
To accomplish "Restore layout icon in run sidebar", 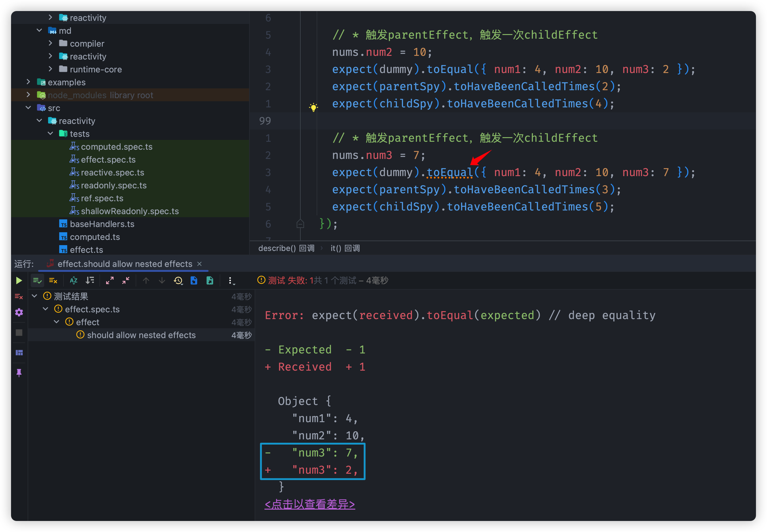I will [x=19, y=353].
